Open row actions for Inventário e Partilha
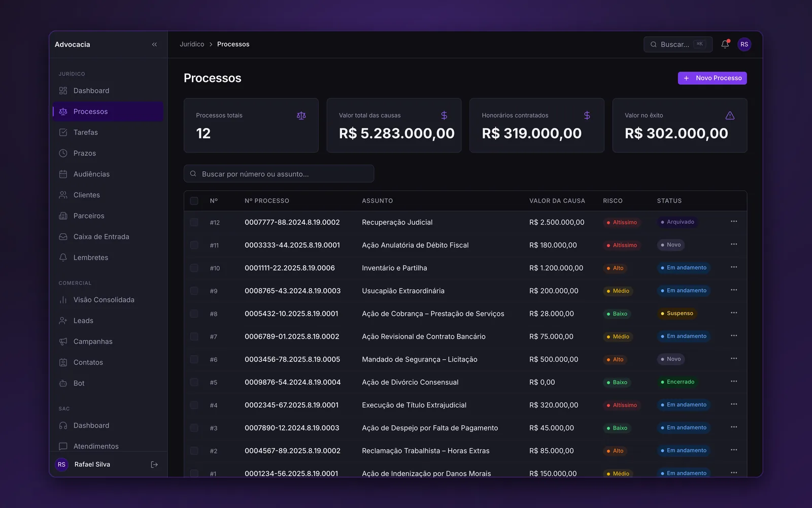Screen dimensions: 812x508 pyautogui.click(x=734, y=267)
